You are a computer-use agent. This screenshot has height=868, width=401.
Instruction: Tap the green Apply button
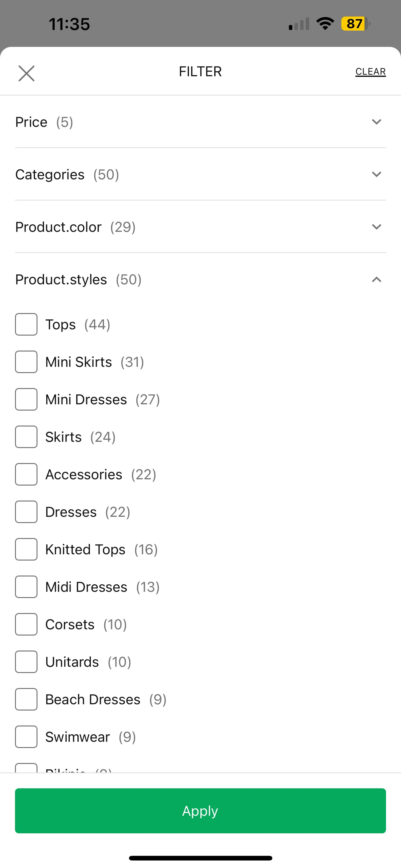(200, 811)
